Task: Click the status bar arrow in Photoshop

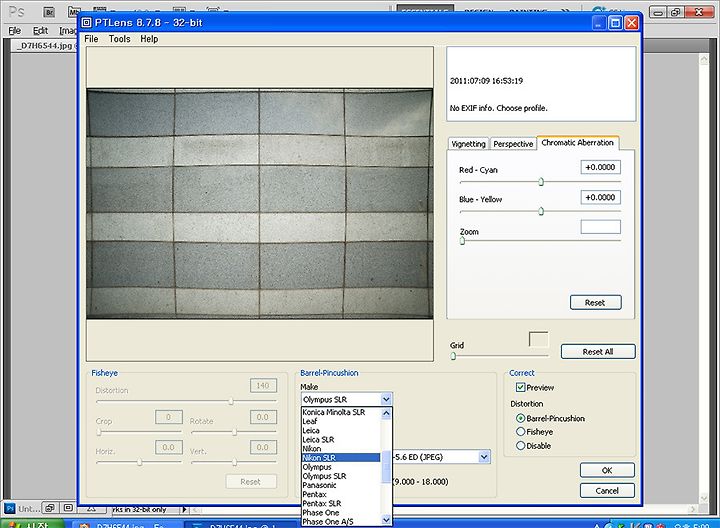Action: [x=184, y=509]
